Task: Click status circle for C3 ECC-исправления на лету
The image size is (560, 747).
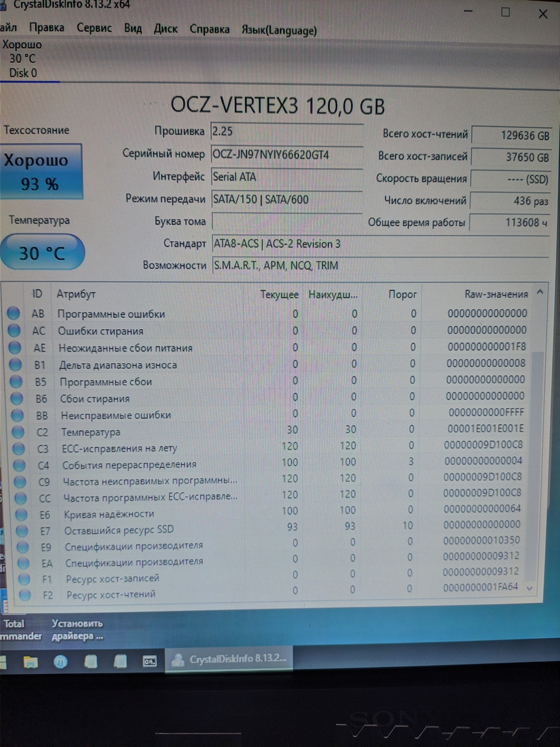Action: tap(19, 448)
